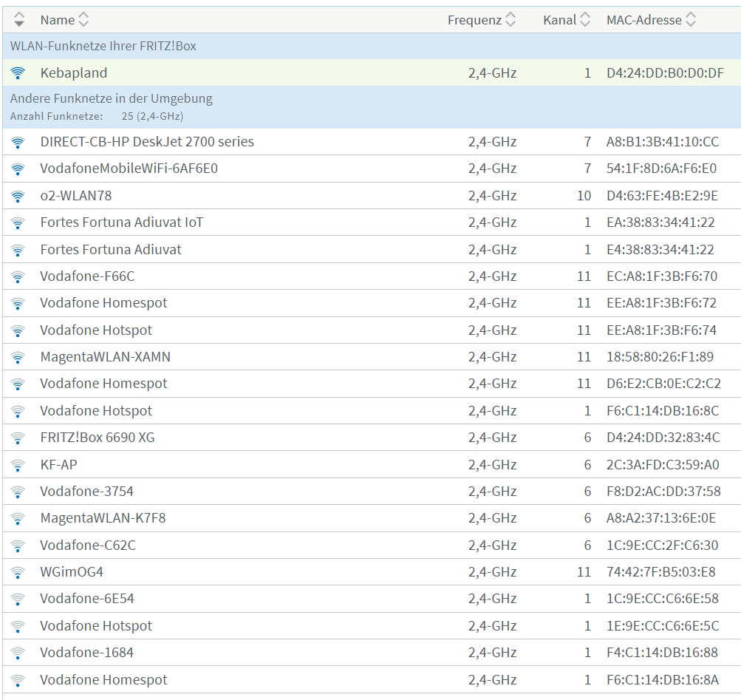The image size is (741, 700).
Task: Click signal icon of Fortes Fortuna Adiuvat IoT
Action: [18, 222]
